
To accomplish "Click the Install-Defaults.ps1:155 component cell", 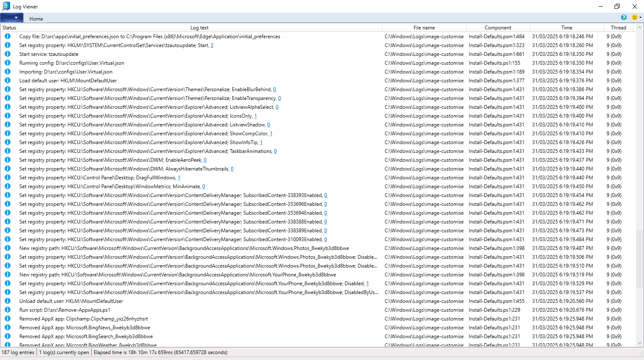I will (x=494, y=63).
